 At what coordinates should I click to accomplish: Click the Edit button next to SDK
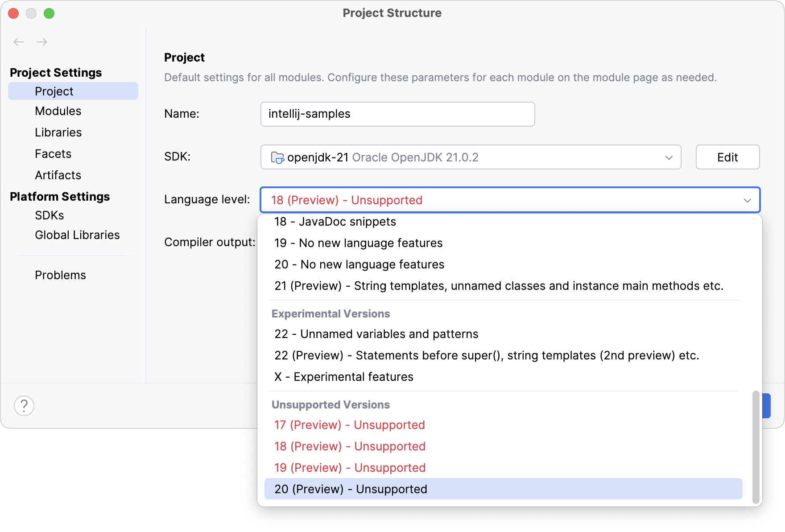(727, 157)
